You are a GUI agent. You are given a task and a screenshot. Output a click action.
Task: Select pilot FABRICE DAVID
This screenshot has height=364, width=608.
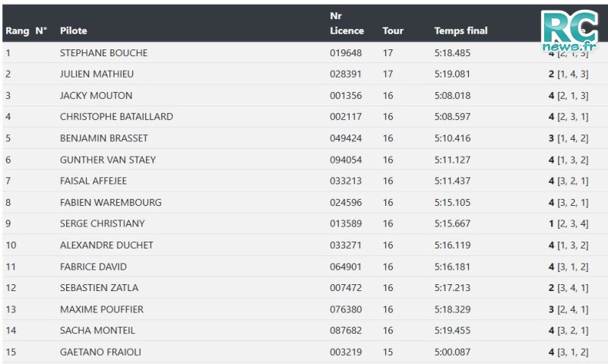[93, 267]
